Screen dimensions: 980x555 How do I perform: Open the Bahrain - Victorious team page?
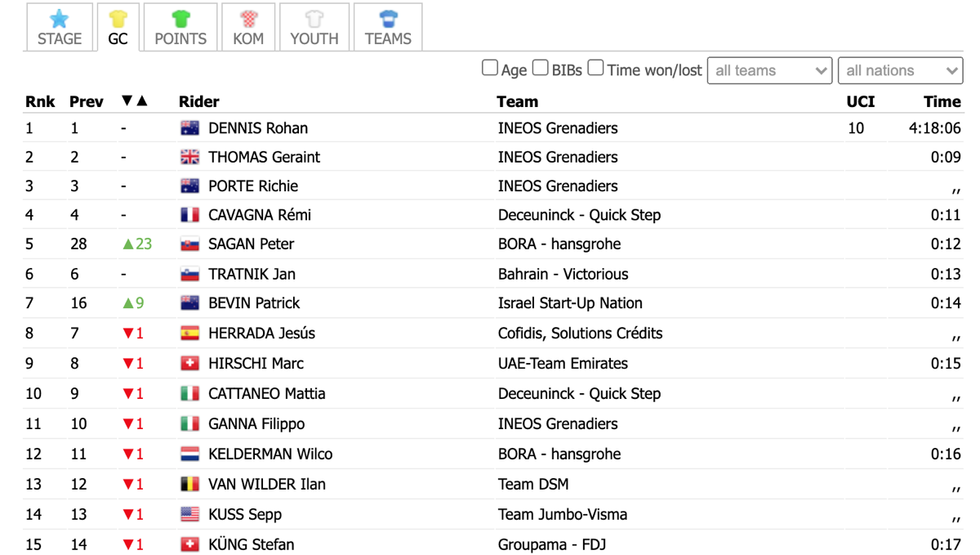pos(563,274)
